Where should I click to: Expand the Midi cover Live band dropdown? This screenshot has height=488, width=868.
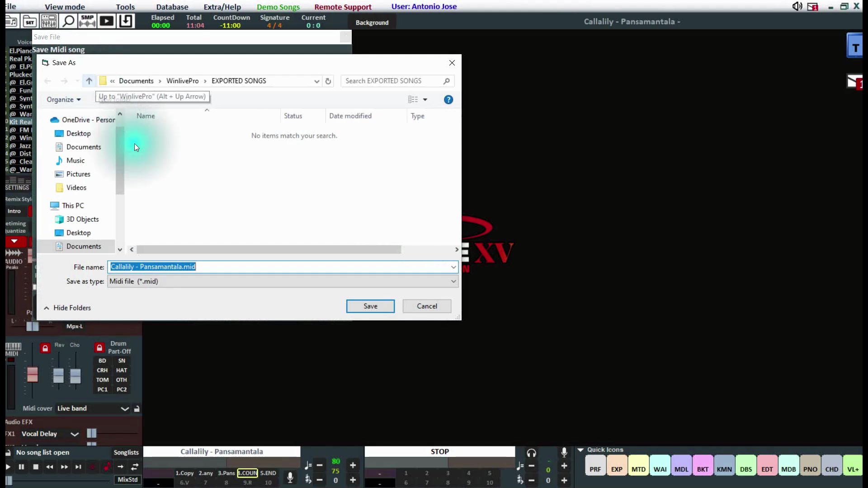[x=125, y=409]
